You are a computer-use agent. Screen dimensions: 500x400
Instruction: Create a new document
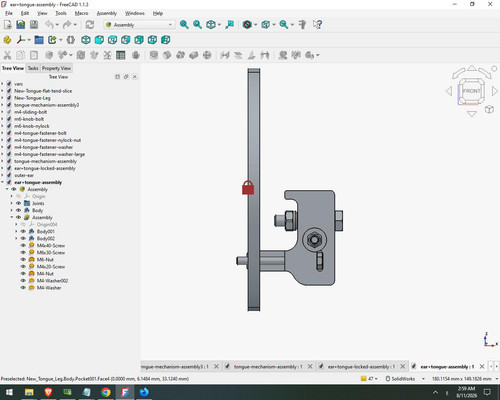click(x=8, y=25)
